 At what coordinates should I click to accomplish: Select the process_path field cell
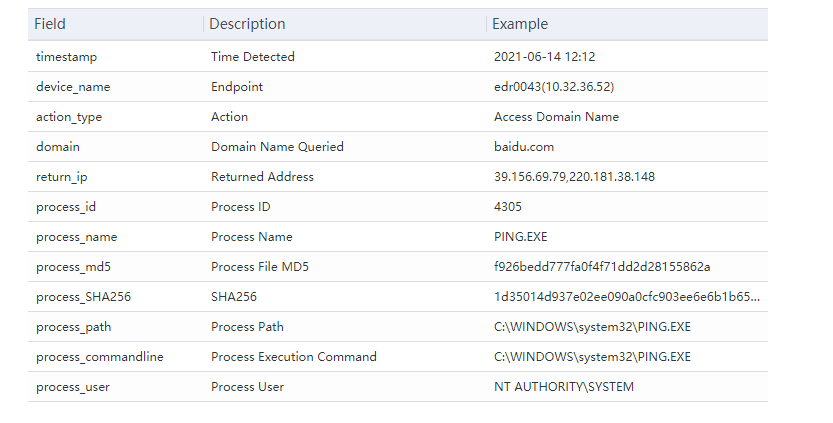tap(74, 327)
